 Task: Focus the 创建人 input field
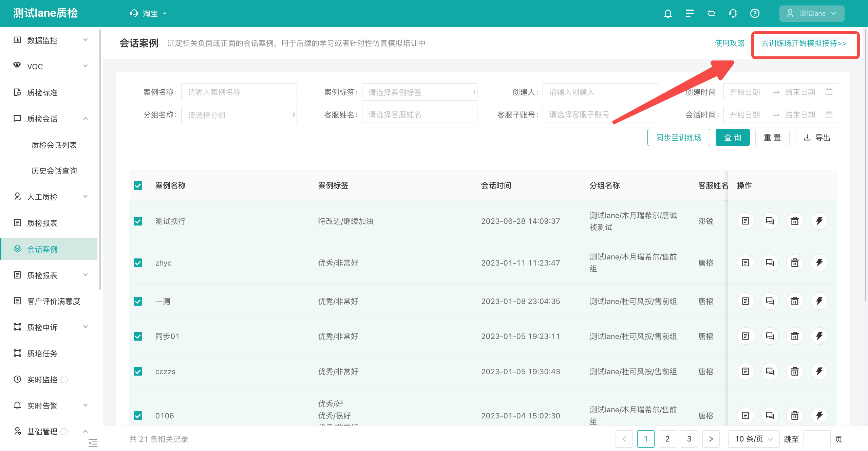coord(600,92)
